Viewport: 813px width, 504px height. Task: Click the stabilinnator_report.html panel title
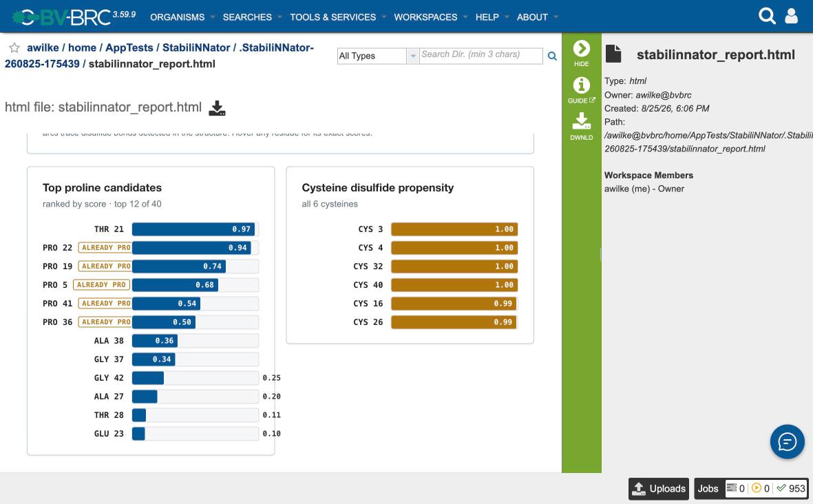click(x=715, y=55)
